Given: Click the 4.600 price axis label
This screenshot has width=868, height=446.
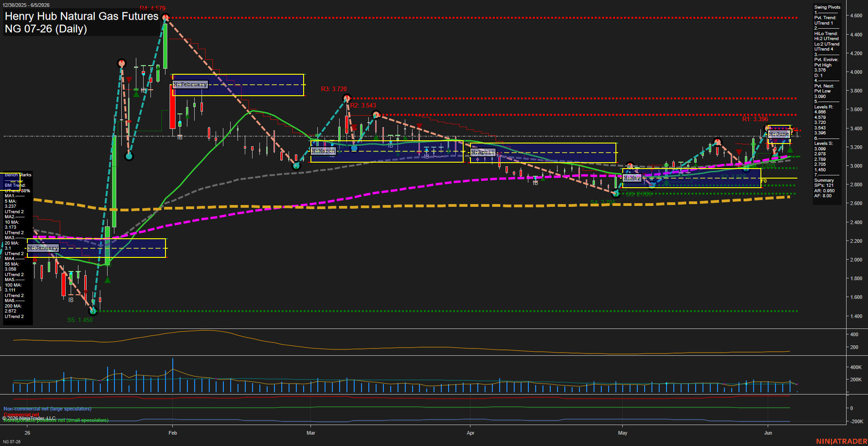Looking at the screenshot, I should 856,15.
